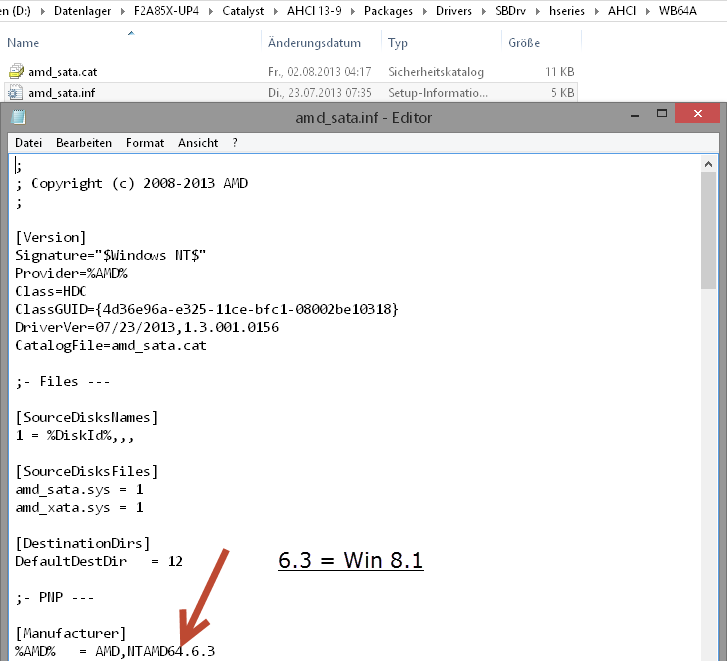Expand the dropdown arrow after Drivers breadcrumb
The width and height of the screenshot is (727, 661).
point(483,11)
